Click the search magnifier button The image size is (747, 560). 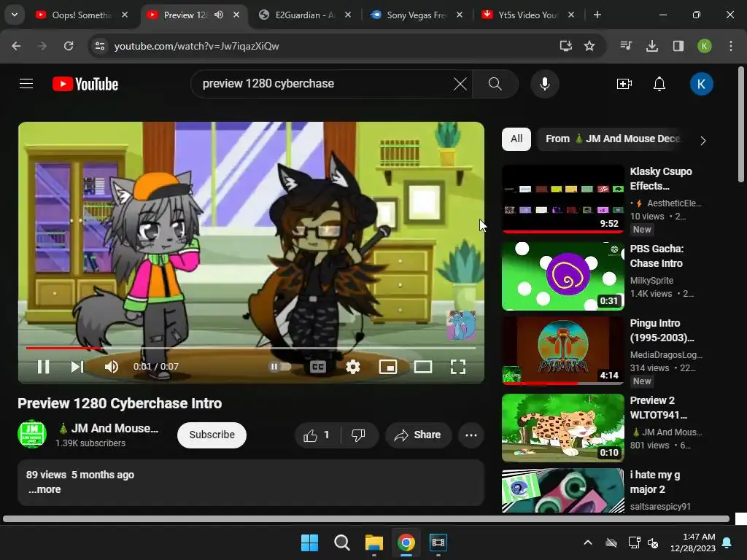coord(495,84)
